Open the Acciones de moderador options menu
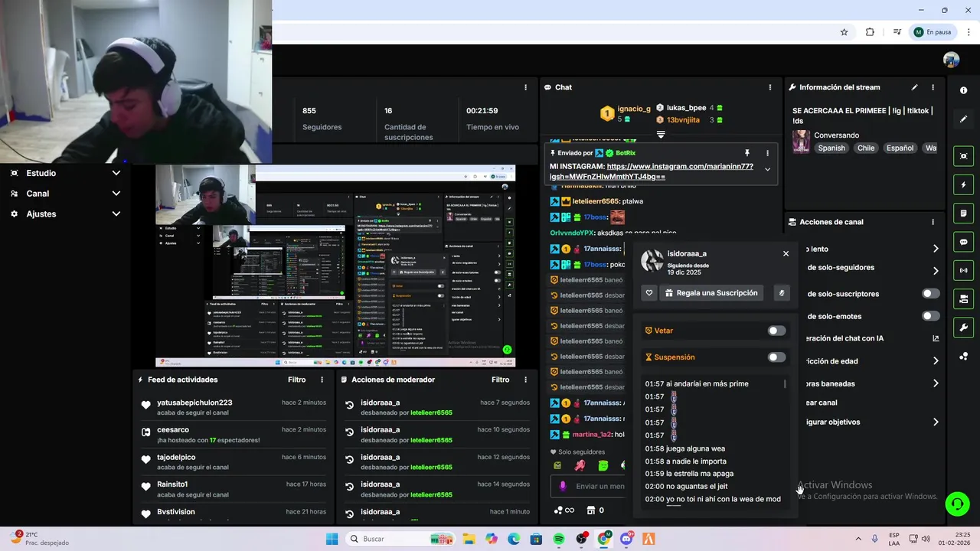This screenshot has height=551, width=980. tap(525, 380)
